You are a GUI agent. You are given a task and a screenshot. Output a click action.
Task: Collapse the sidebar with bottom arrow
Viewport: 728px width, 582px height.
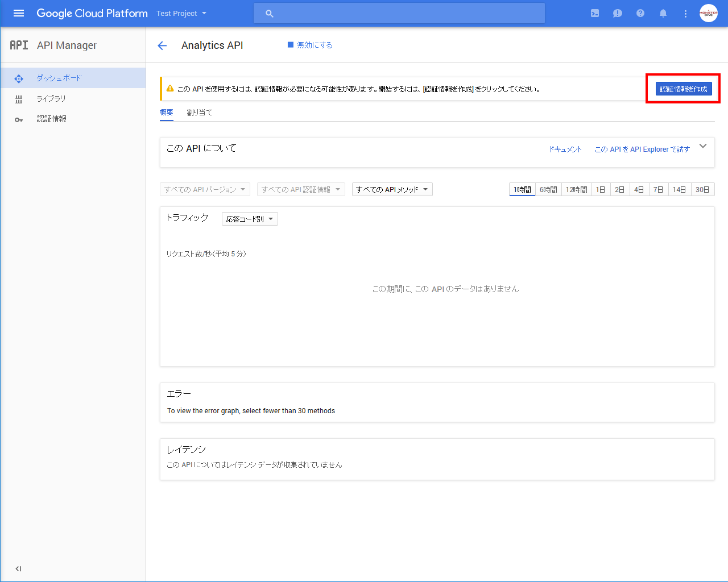(x=18, y=568)
